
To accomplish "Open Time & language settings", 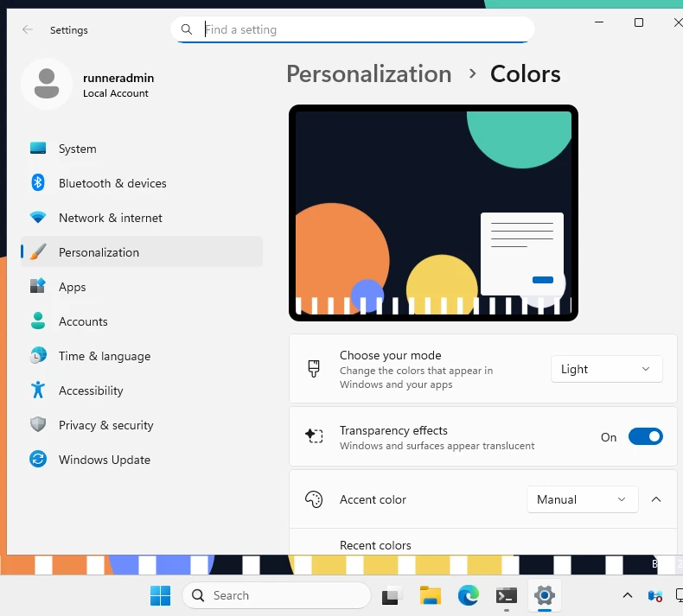I will coord(142,355).
